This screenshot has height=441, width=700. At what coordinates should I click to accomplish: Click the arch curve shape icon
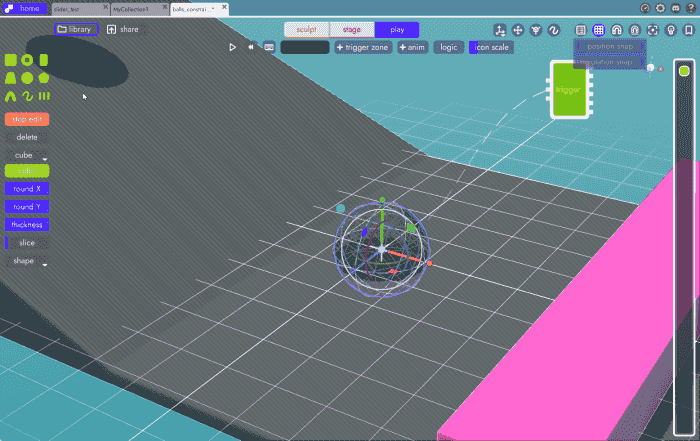point(11,96)
